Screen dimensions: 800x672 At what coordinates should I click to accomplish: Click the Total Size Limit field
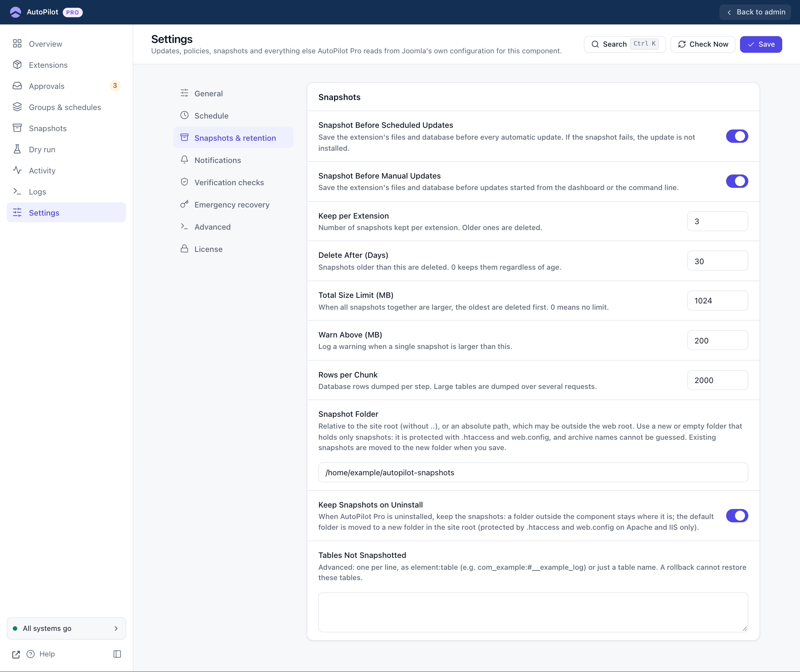(717, 300)
